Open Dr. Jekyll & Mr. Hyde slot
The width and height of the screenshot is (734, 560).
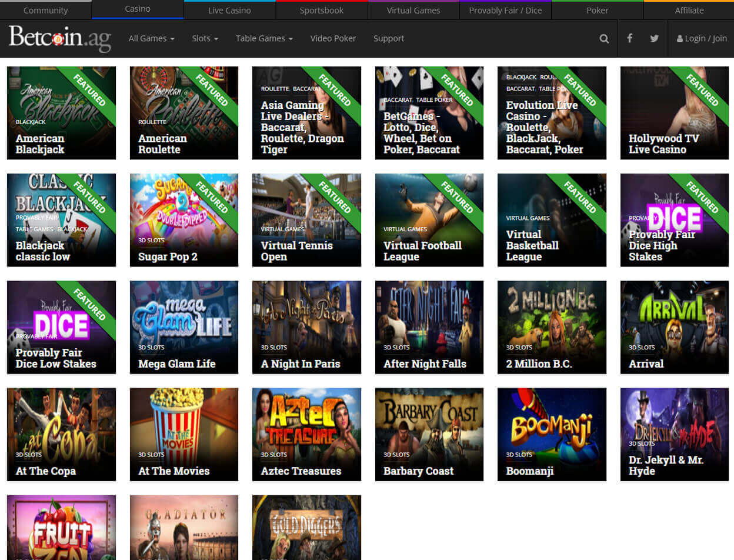675,434
